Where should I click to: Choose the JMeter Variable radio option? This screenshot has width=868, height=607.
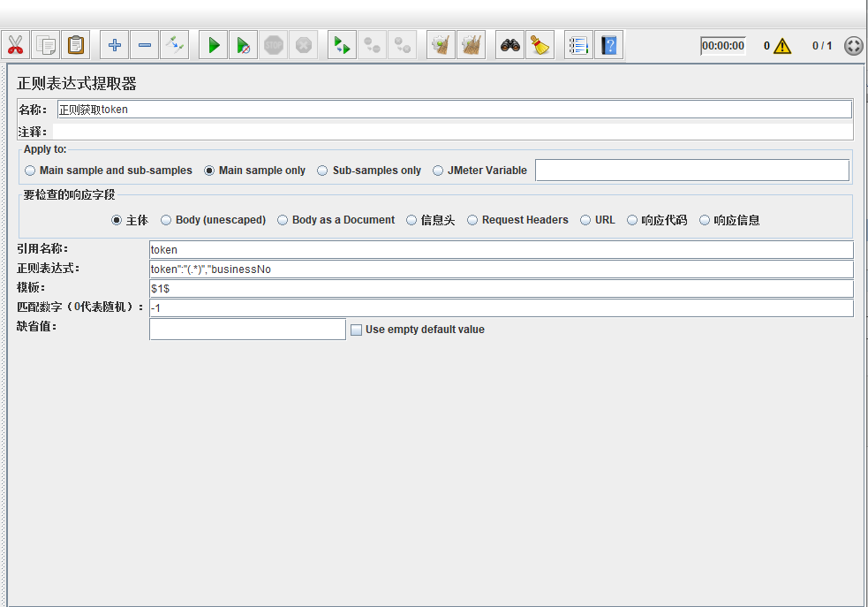[x=438, y=171]
